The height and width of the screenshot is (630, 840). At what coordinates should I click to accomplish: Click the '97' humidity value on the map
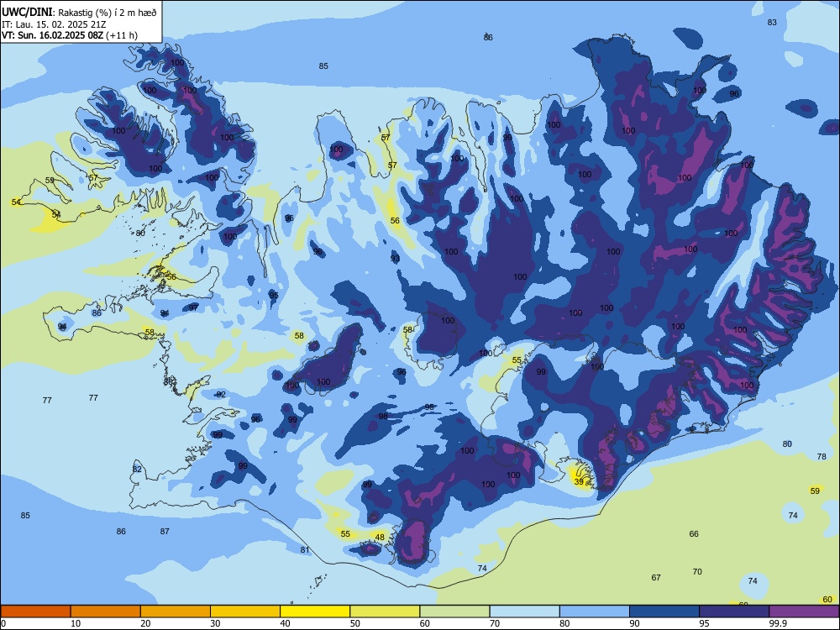click(x=193, y=307)
